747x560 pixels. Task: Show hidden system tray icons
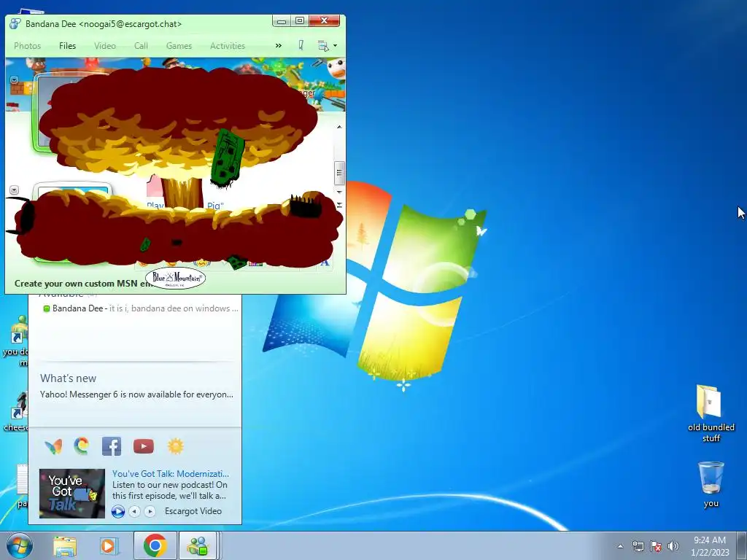pos(620,546)
